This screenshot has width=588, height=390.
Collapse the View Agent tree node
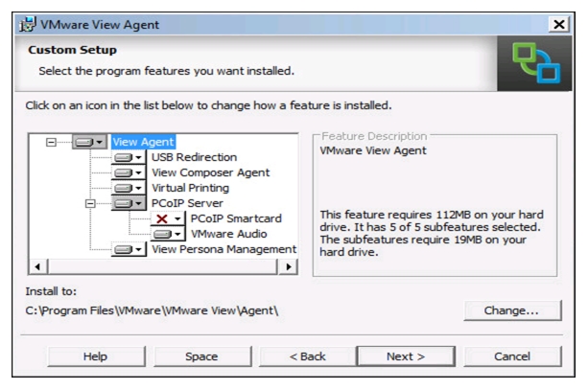click(51, 143)
